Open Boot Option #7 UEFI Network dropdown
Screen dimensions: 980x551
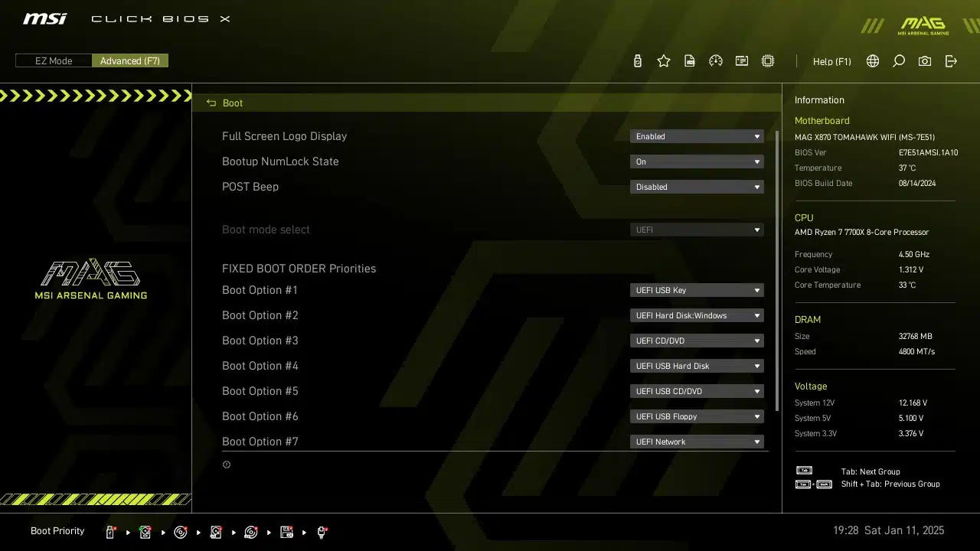(697, 442)
